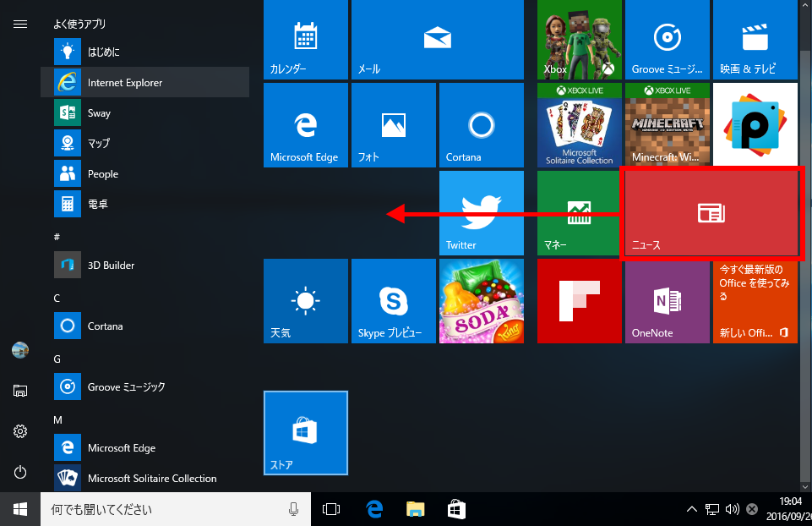Click the # letter group header

click(57, 237)
